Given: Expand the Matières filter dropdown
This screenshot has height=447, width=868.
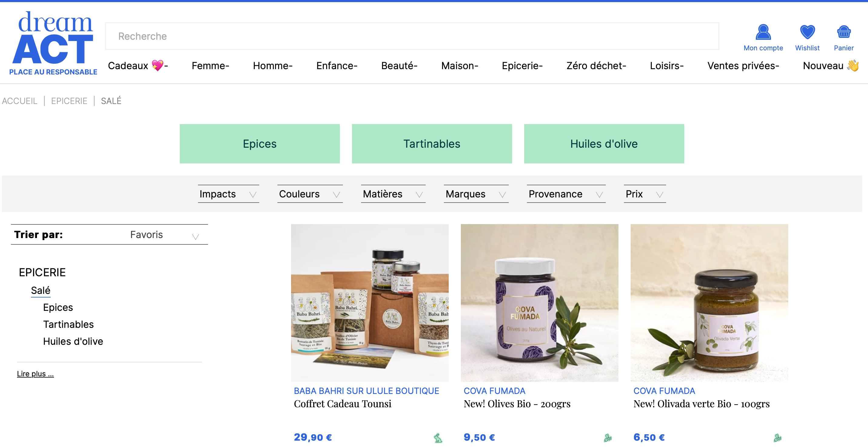Looking at the screenshot, I should click(x=393, y=194).
